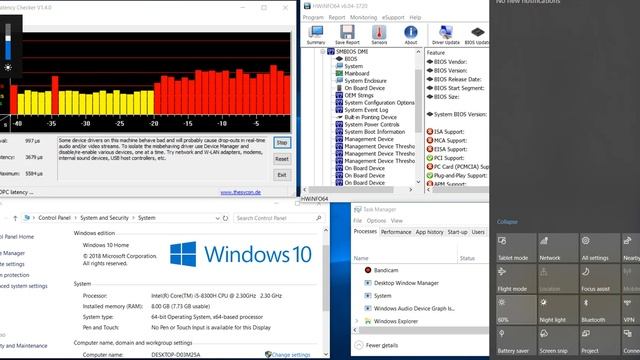Select BIOS item in HWiNFO tree
Viewport: 640px width, 360px height.
pos(350,59)
